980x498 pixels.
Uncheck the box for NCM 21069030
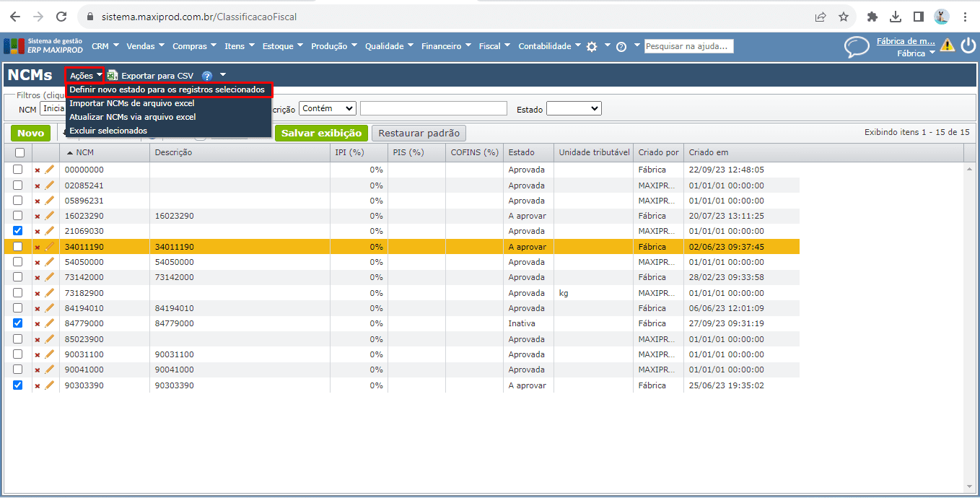tap(18, 231)
